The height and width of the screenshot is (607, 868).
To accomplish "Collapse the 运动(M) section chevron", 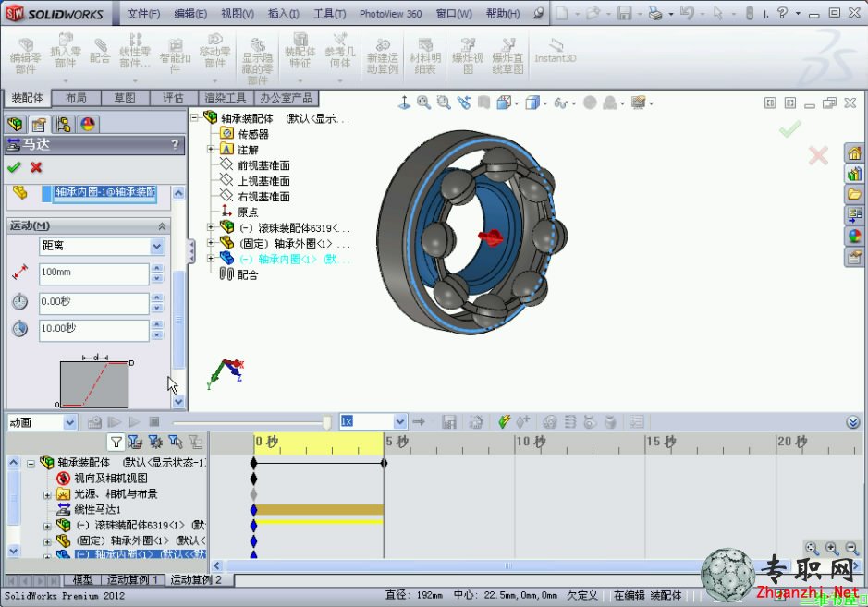I will coord(162,225).
